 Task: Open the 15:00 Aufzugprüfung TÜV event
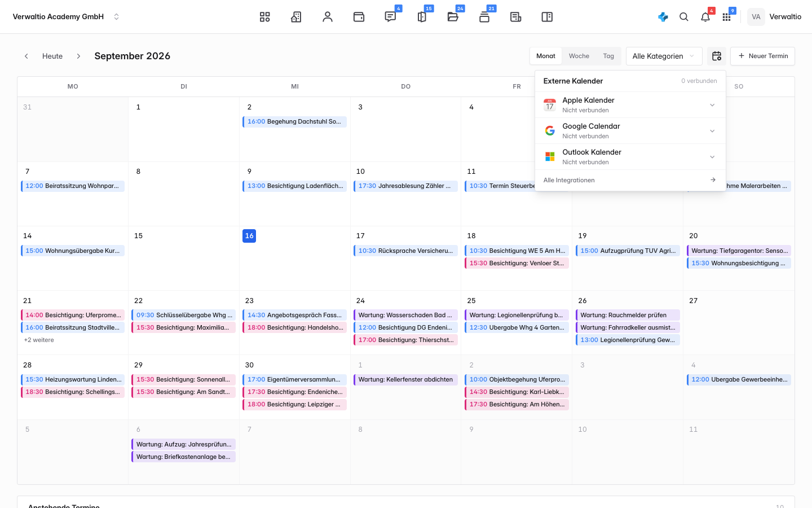(628, 251)
